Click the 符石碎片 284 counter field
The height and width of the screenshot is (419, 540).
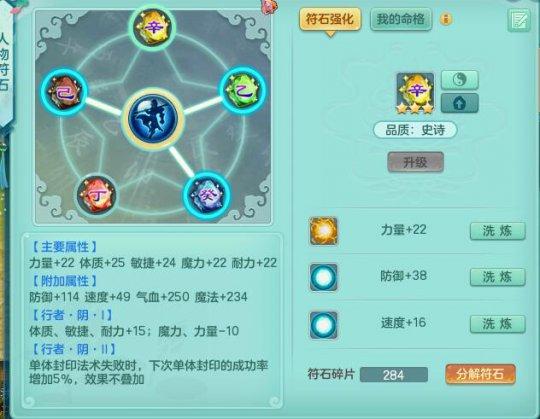pyautogui.click(x=394, y=375)
